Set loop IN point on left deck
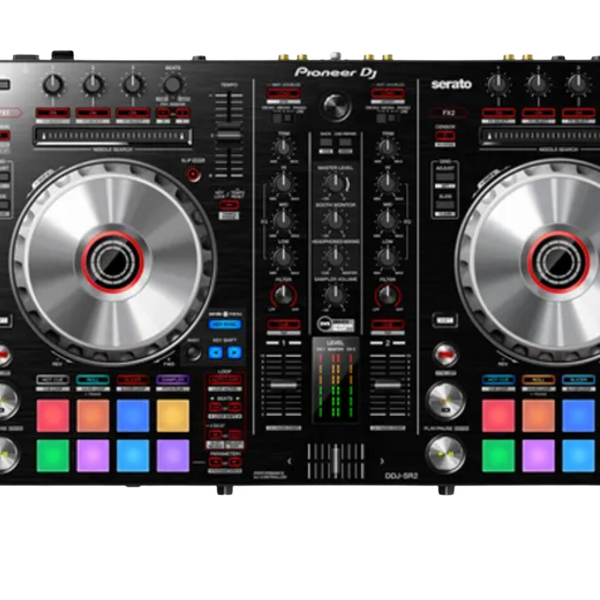 click(215, 435)
